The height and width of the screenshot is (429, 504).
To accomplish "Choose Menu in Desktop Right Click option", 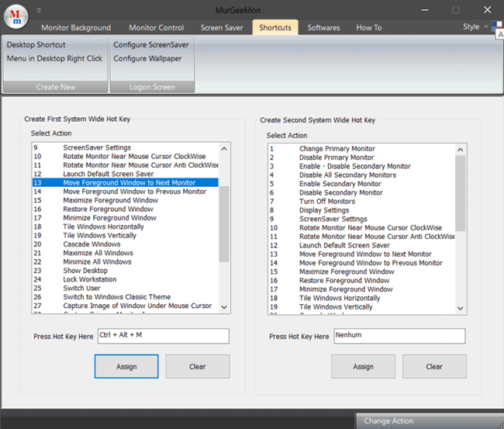I will tap(54, 59).
